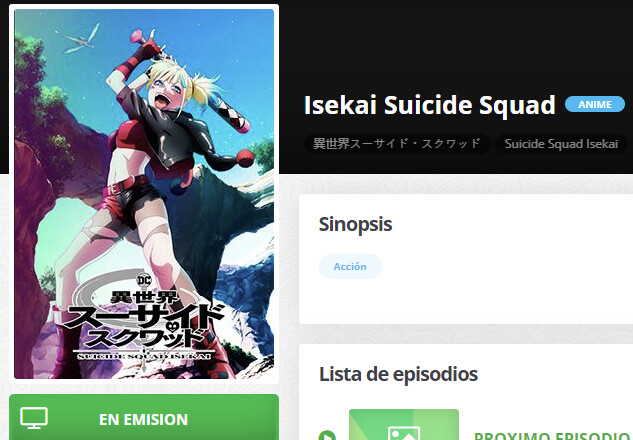Screen dimensions: 633x440
Task: Click the baseball bat on the poster
Action: (x=228, y=111)
